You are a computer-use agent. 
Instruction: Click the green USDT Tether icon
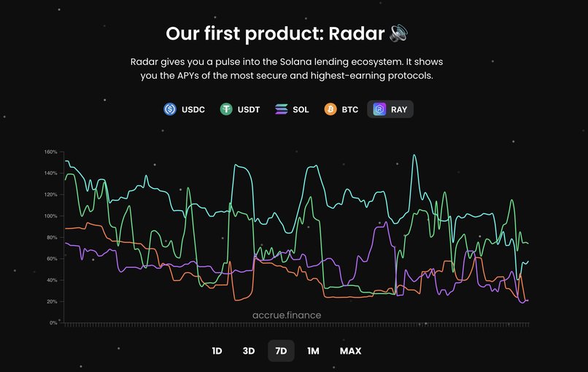tap(226, 109)
